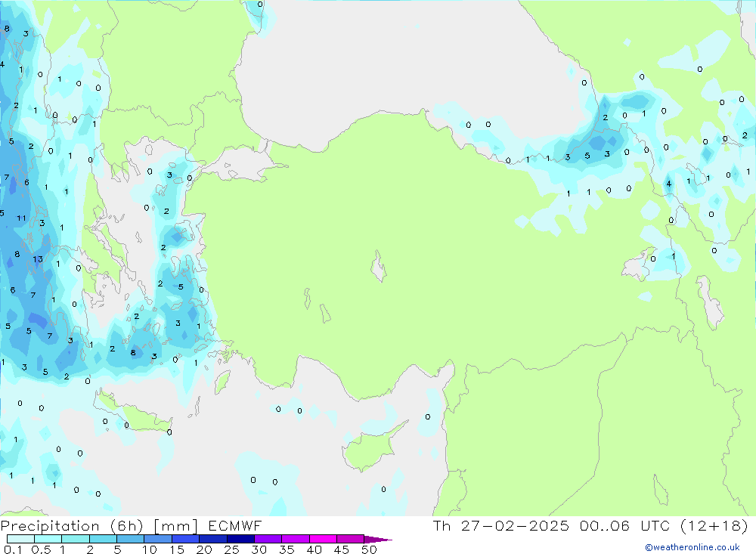
Task: Click the '0.1' legend scale label
Action: 13,549
